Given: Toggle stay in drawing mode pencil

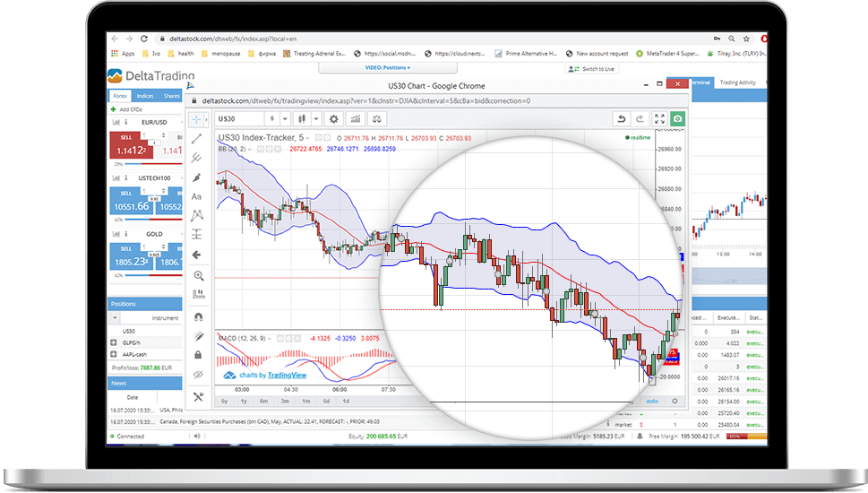Looking at the screenshot, I should (198, 336).
